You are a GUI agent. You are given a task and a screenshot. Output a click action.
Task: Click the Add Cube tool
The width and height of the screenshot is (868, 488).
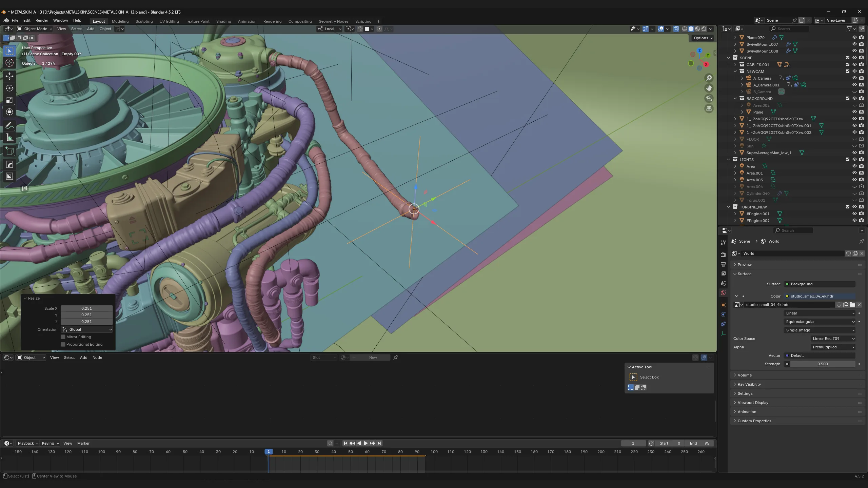click(x=9, y=151)
